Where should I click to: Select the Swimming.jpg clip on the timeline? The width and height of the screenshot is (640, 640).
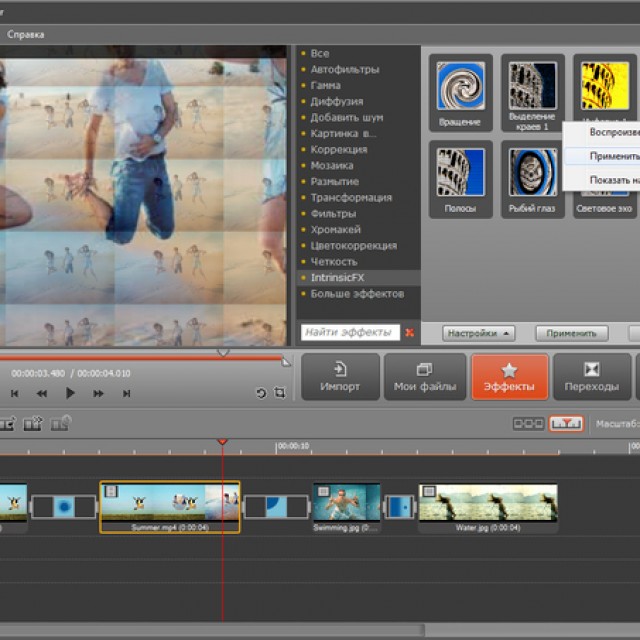click(346, 503)
